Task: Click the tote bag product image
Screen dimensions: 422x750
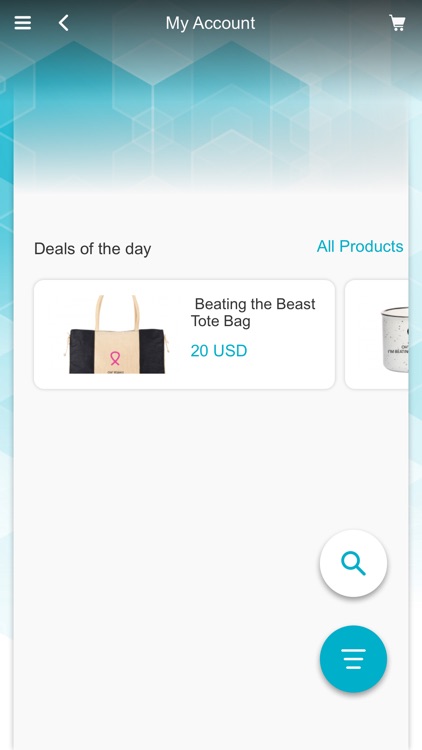Action: (117, 334)
